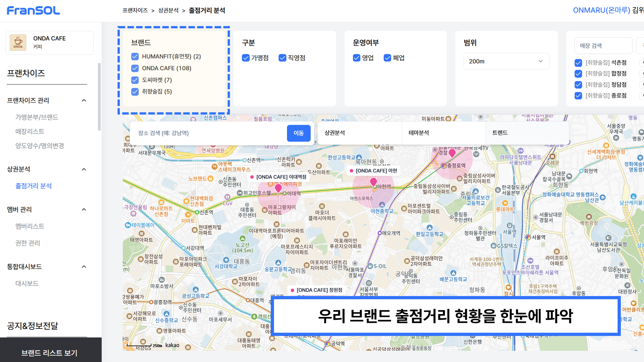
Task: Select 출점거리 분석 in sidebar
Action: [33, 186]
